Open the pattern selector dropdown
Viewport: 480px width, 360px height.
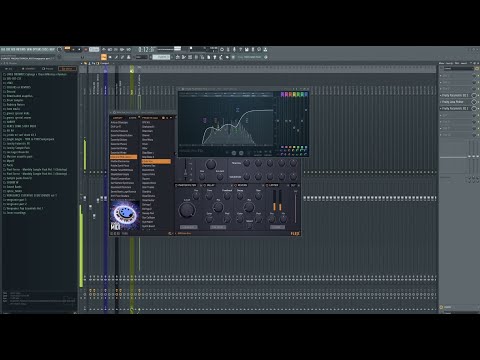click(162, 57)
